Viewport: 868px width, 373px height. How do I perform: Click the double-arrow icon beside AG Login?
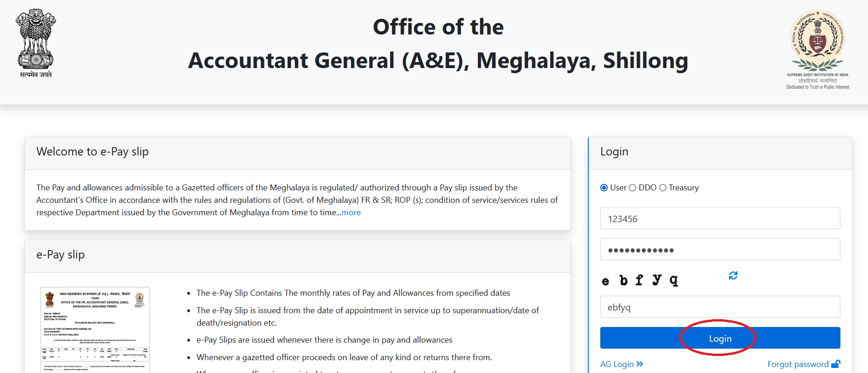pyautogui.click(x=640, y=364)
